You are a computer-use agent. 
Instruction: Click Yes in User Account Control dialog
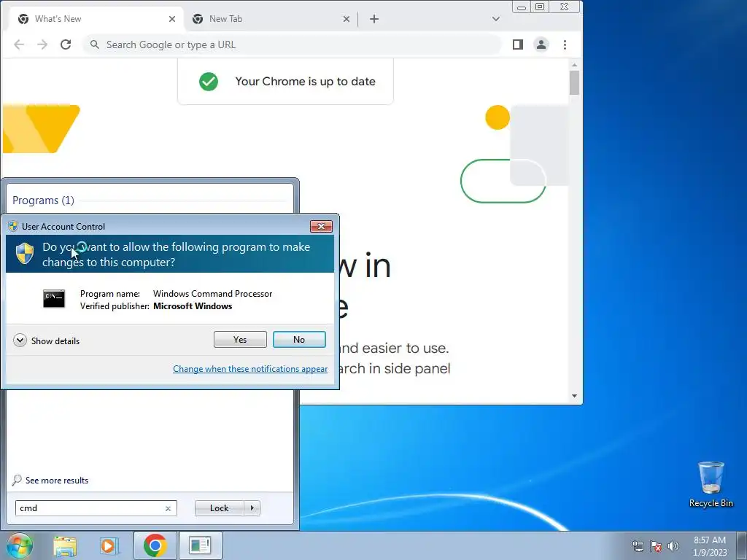(x=240, y=340)
